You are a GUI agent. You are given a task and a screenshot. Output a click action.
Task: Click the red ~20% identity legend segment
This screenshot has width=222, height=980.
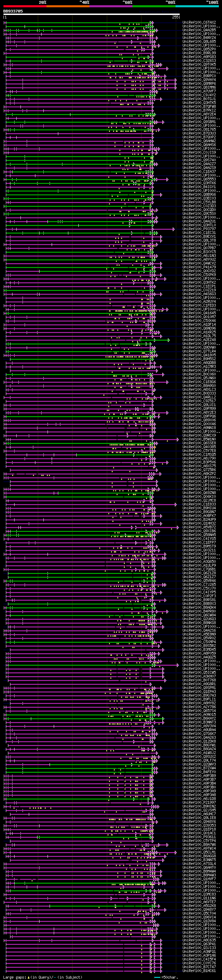click(x=25, y=7)
